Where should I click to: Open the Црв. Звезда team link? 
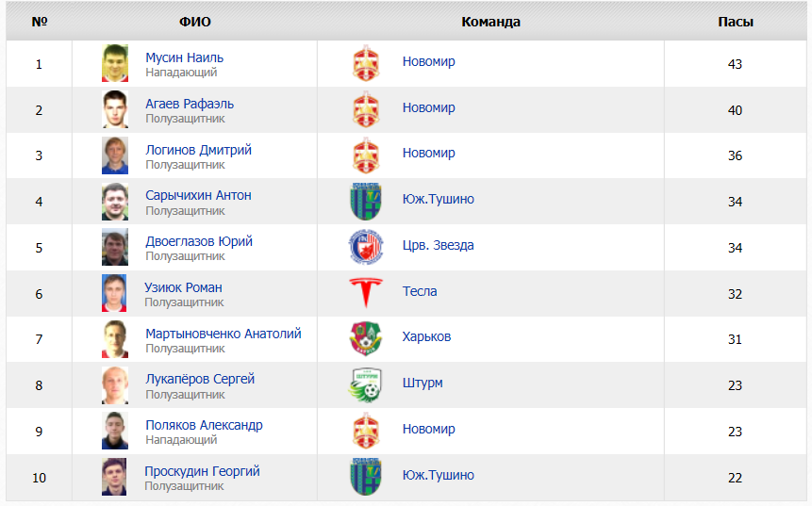(439, 245)
